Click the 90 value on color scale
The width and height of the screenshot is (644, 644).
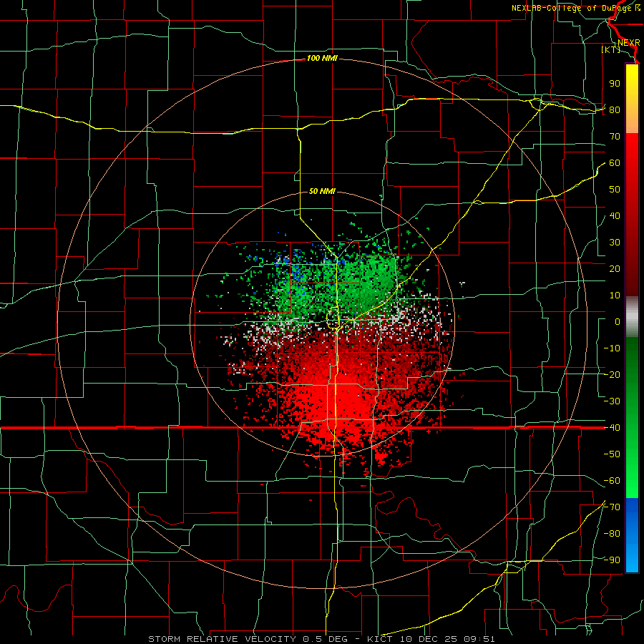615,84
